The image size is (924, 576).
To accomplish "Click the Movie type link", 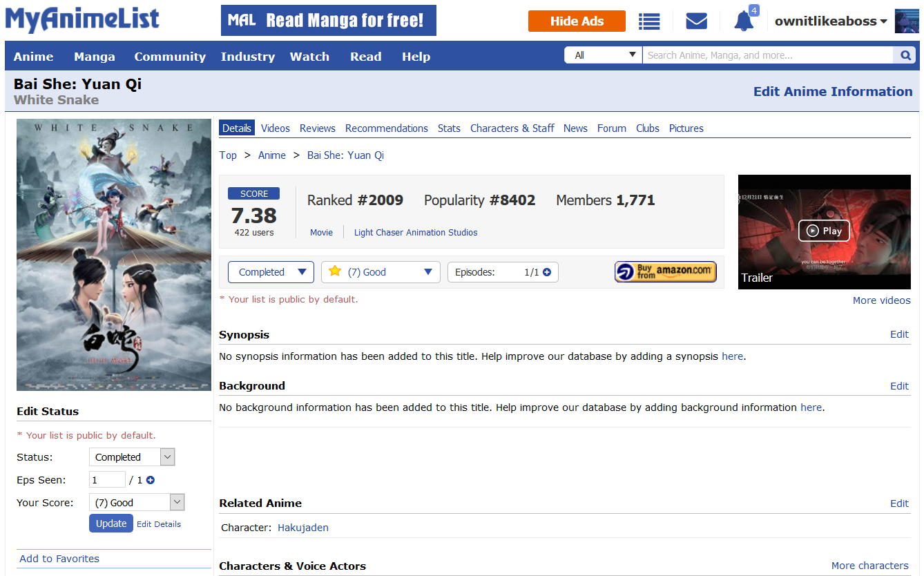I will tap(322, 233).
